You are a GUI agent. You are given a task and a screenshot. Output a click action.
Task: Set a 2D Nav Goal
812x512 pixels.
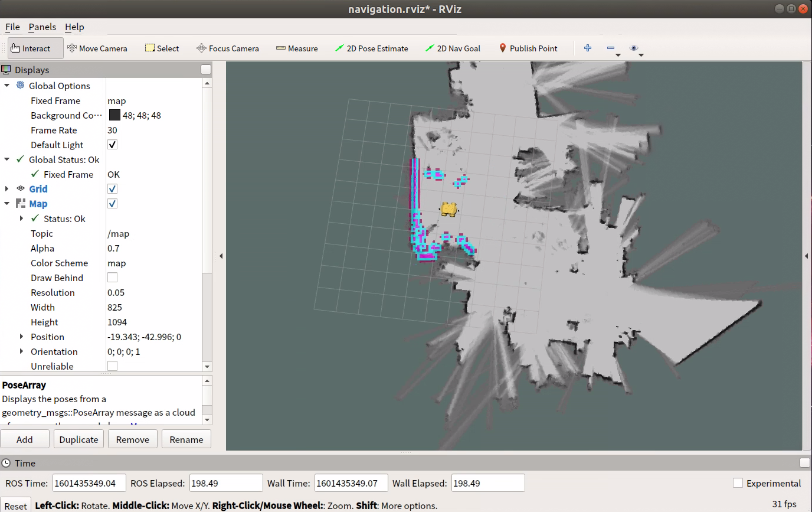[x=453, y=48]
